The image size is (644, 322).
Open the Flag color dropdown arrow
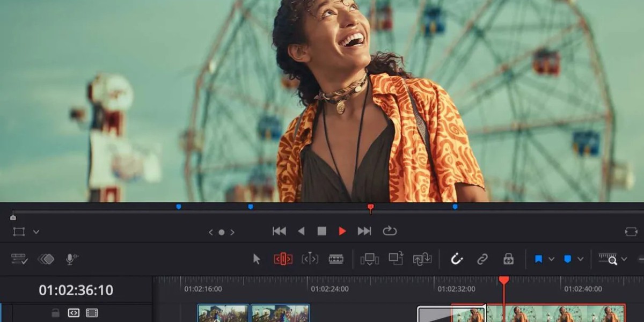pos(551,259)
